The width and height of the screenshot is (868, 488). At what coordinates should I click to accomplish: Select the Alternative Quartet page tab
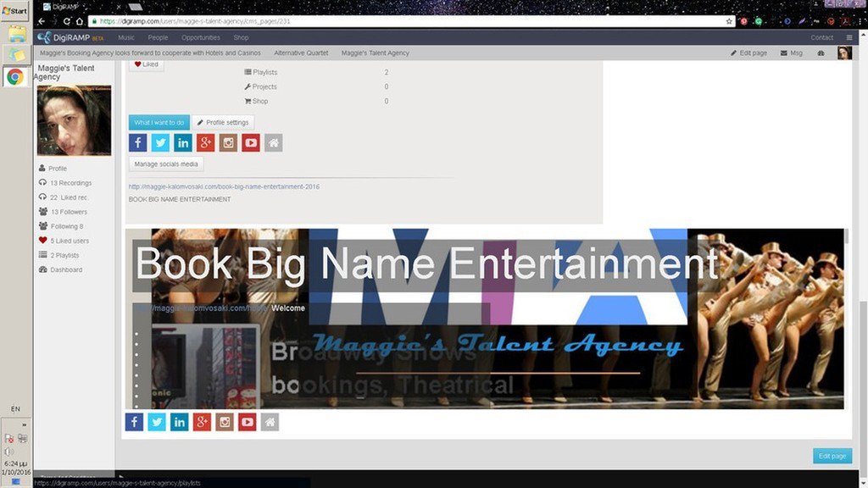(x=301, y=53)
